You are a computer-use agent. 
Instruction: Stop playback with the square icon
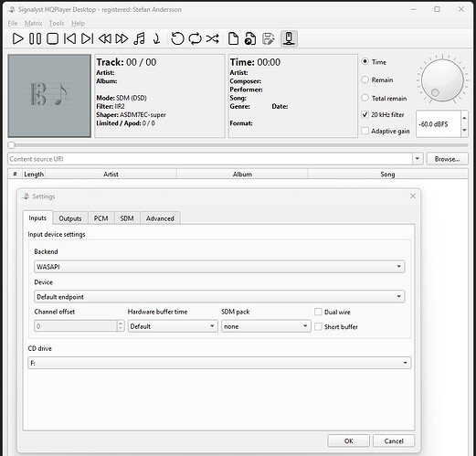point(52,38)
